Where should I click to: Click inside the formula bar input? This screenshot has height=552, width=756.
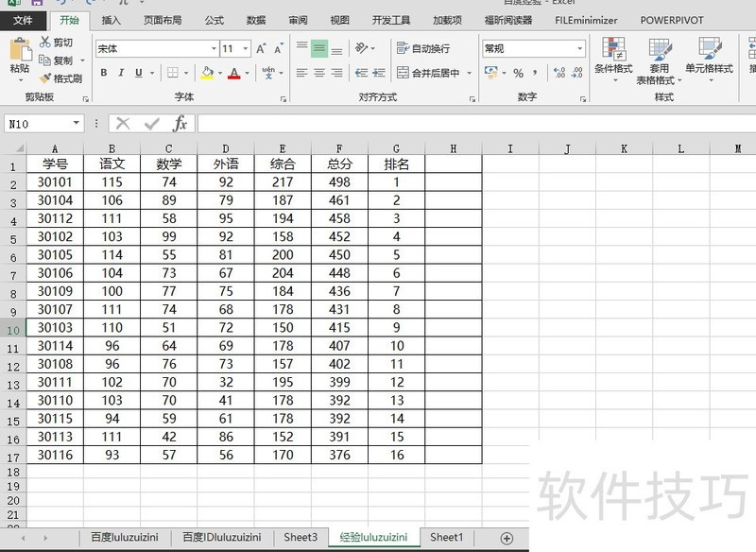coord(476,124)
